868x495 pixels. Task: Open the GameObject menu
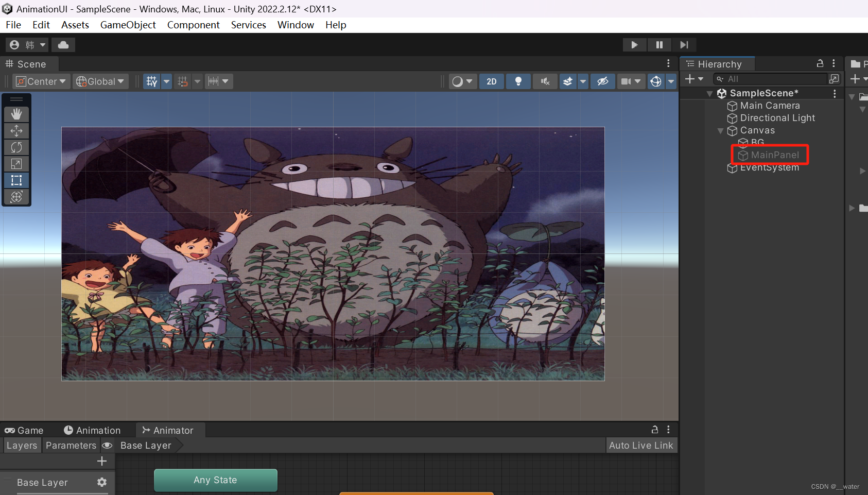(128, 25)
